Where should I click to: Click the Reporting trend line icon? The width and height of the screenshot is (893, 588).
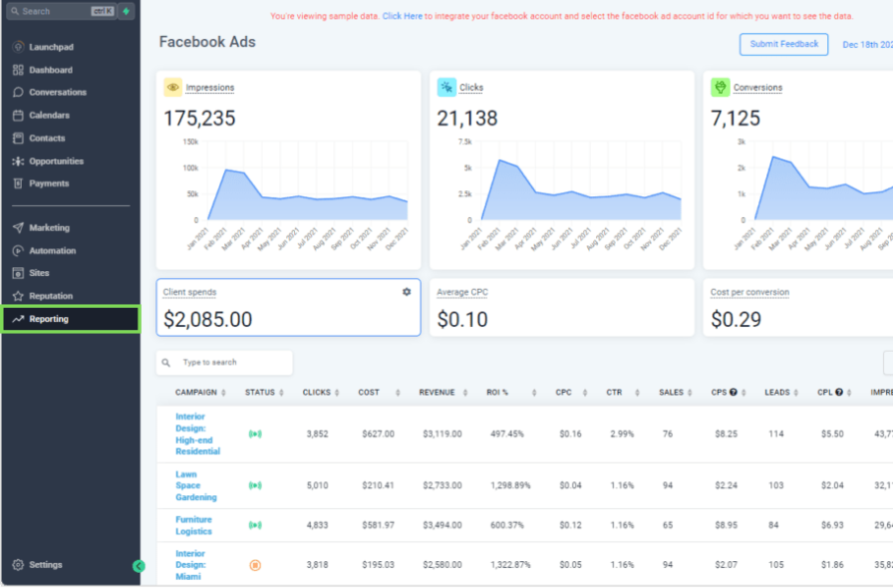point(18,319)
